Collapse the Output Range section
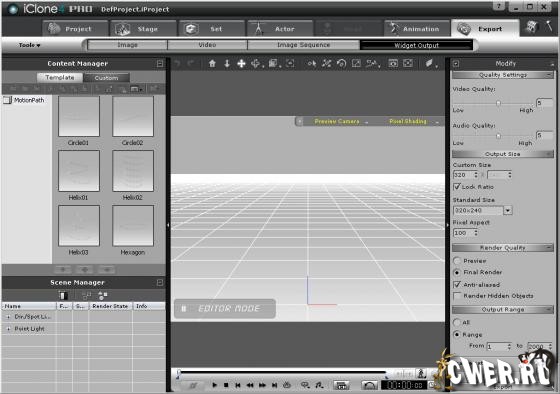Image resolution: width=560 pixels, height=394 pixels. pyautogui.click(x=549, y=309)
